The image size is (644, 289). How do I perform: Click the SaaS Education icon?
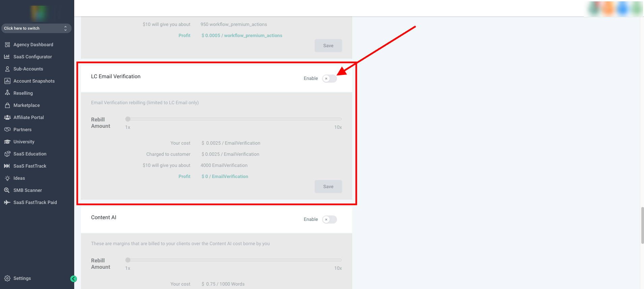(x=7, y=154)
